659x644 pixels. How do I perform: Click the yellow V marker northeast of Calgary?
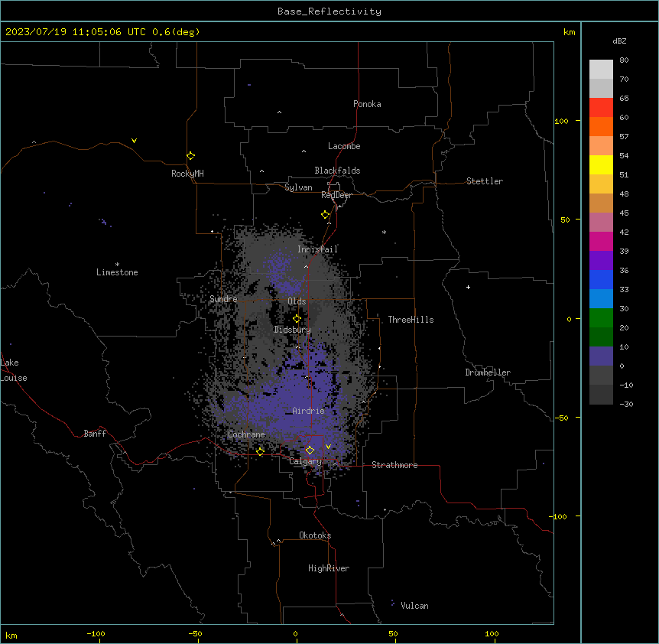(x=328, y=447)
